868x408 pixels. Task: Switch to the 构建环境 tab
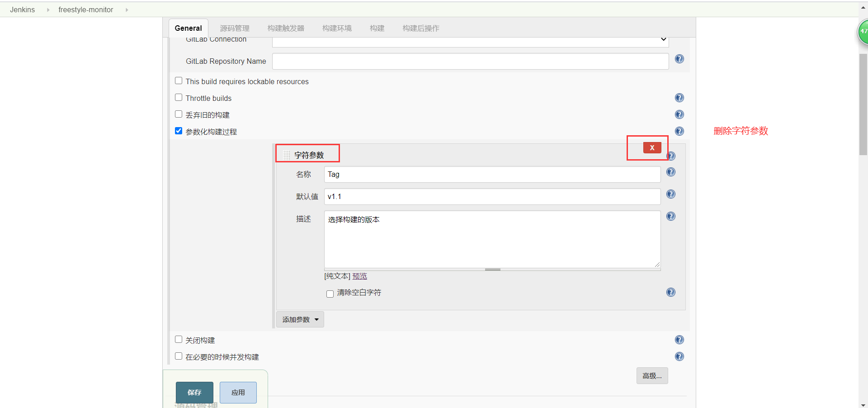[337, 28]
